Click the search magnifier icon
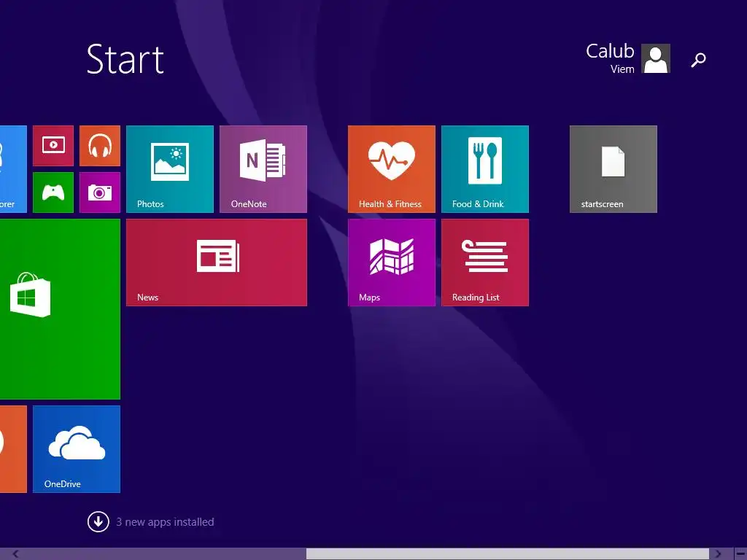Image resolution: width=747 pixels, height=560 pixels. (698, 60)
